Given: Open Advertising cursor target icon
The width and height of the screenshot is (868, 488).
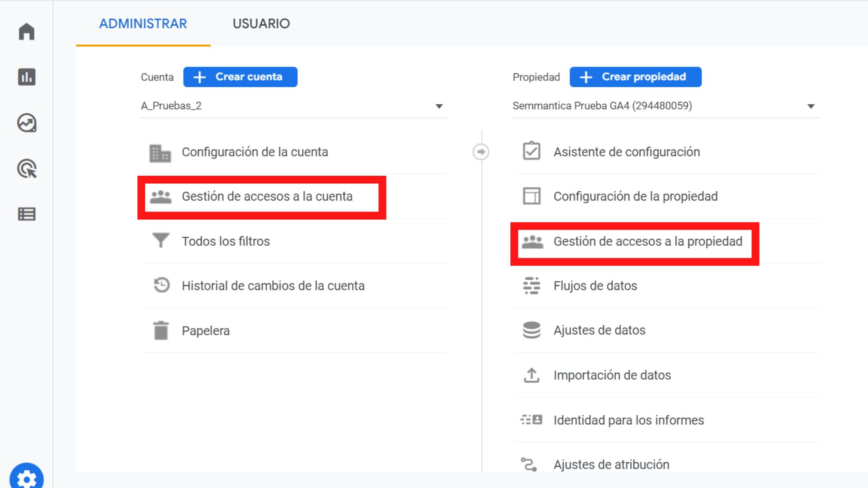Looking at the screenshot, I should click(x=26, y=169).
